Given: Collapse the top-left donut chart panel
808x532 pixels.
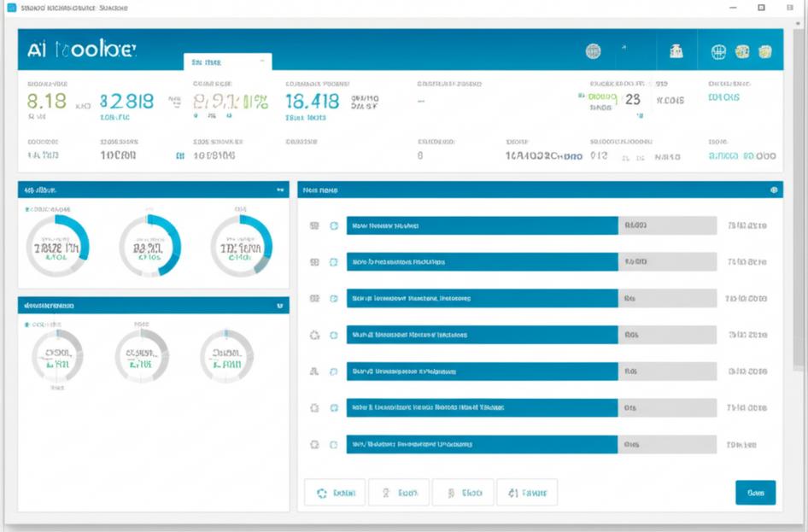Looking at the screenshot, I should (x=279, y=190).
